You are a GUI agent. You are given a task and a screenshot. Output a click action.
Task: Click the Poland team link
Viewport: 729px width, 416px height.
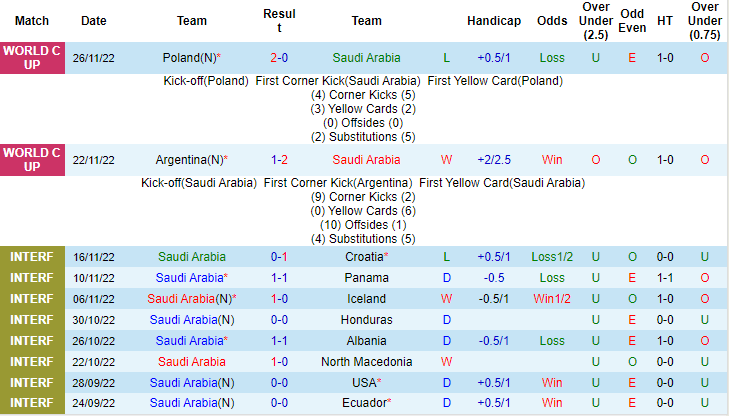tap(185, 58)
